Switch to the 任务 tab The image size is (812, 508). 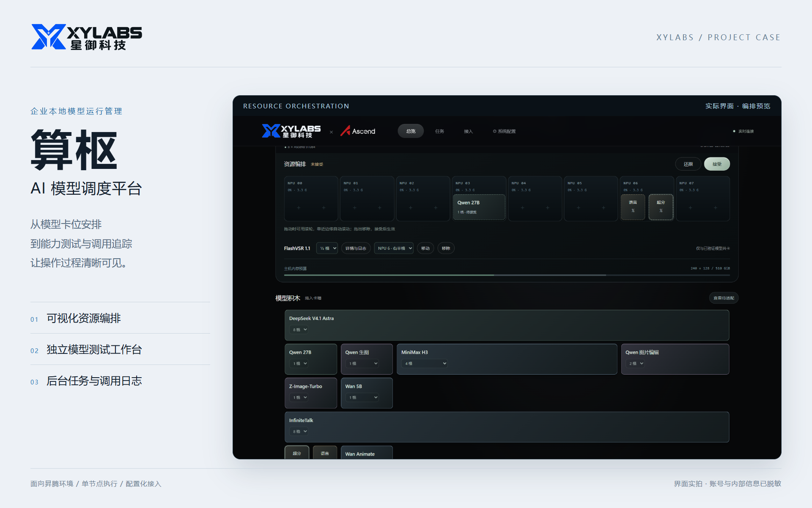(439, 131)
